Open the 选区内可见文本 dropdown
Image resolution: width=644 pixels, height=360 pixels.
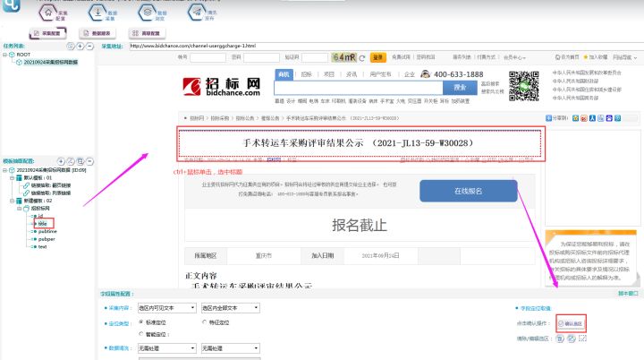pyautogui.click(x=166, y=308)
